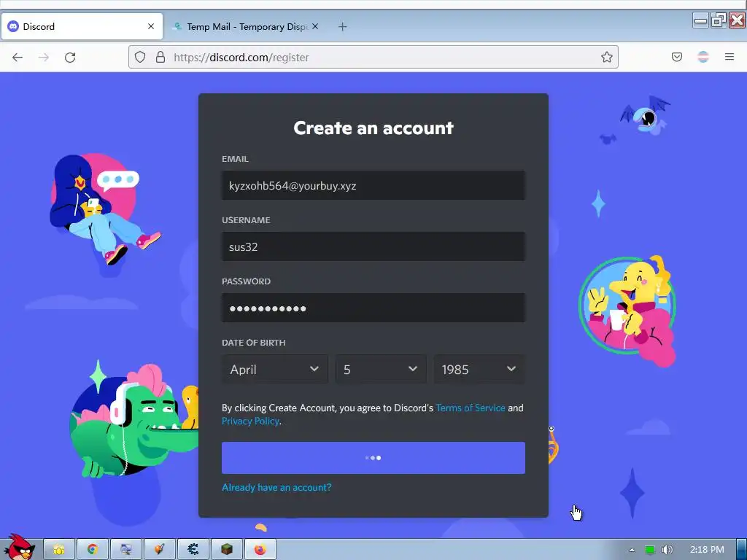Image resolution: width=747 pixels, height=560 pixels.
Task: Click the EMAIL field label
Action: [x=235, y=159]
